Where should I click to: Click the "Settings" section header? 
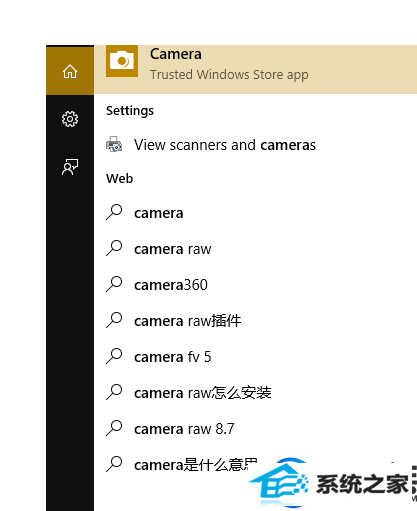coord(130,111)
